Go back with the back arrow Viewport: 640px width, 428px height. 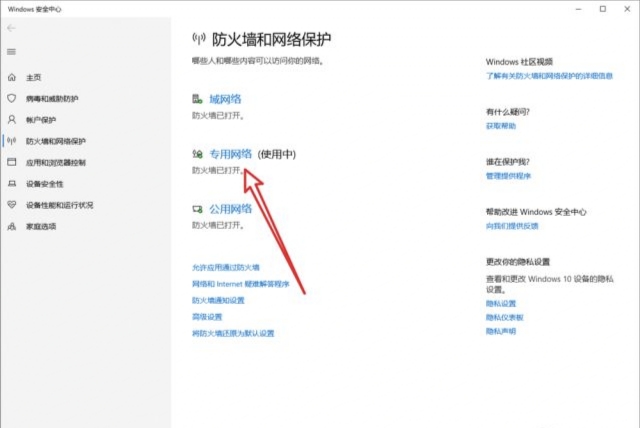pos(11,28)
